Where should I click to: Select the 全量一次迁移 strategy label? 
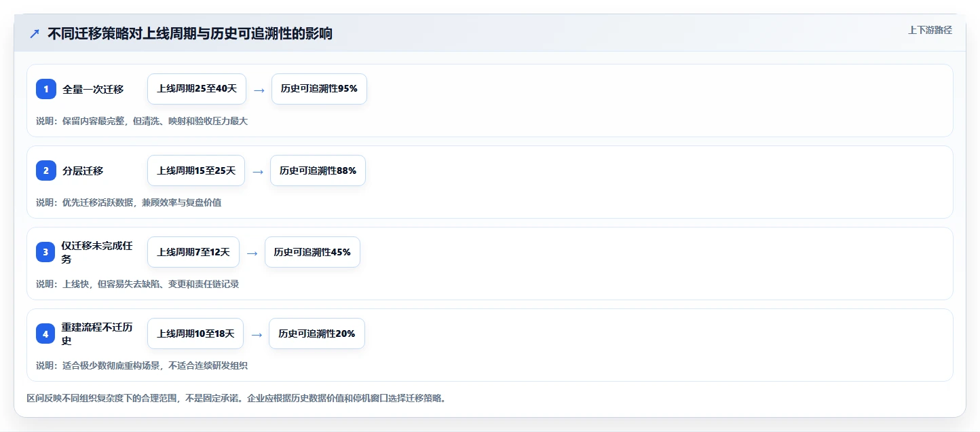93,89
